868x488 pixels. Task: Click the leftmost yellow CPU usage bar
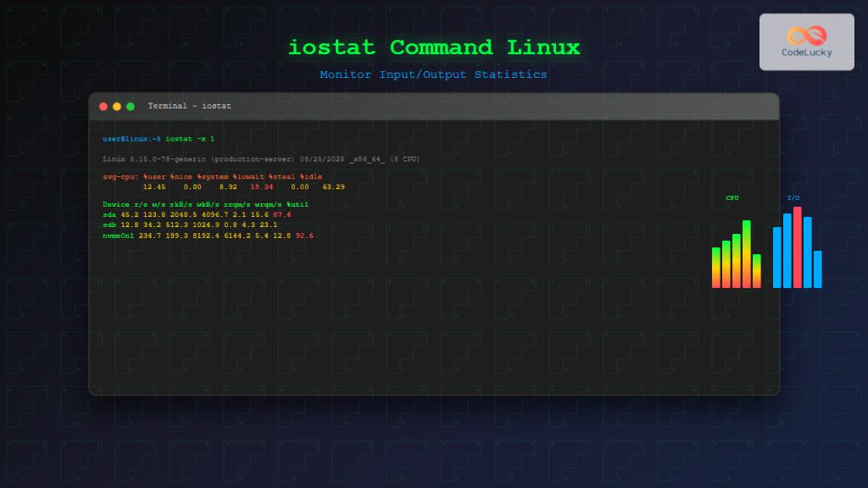pyautogui.click(x=716, y=267)
